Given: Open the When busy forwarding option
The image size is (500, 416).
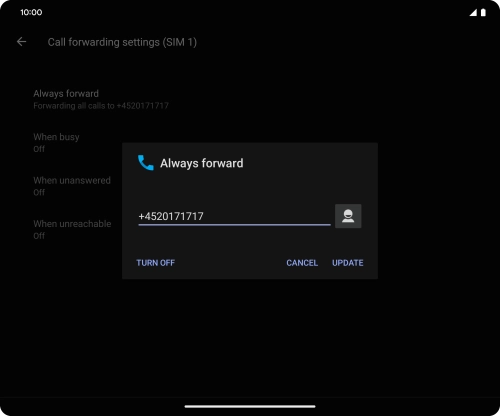Looking at the screenshot, I should (x=56, y=143).
